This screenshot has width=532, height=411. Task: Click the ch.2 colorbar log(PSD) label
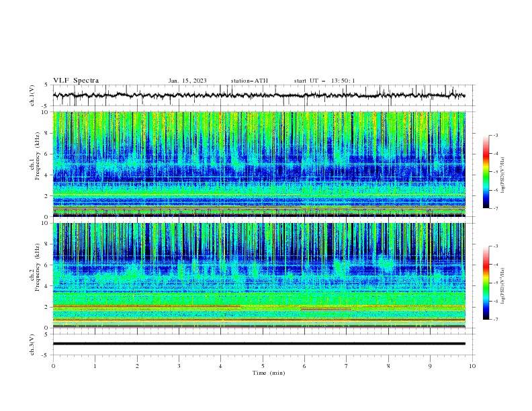pos(502,286)
